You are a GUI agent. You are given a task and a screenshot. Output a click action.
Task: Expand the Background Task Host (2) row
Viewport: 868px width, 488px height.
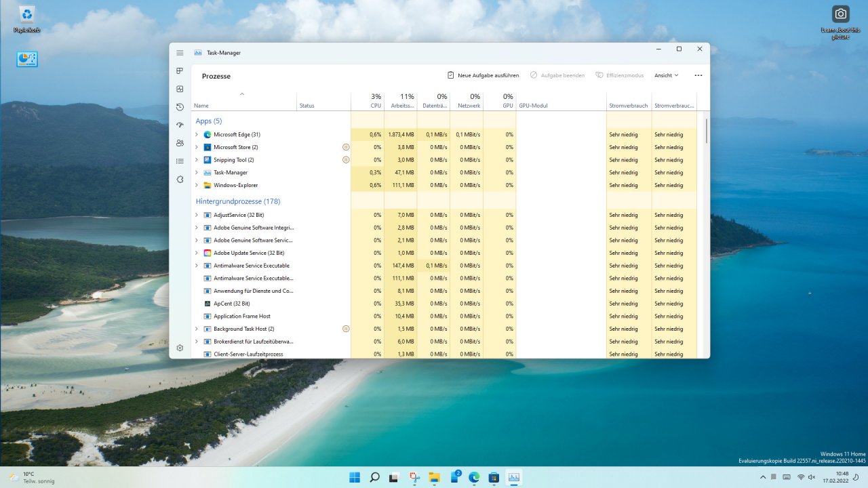pyautogui.click(x=197, y=329)
